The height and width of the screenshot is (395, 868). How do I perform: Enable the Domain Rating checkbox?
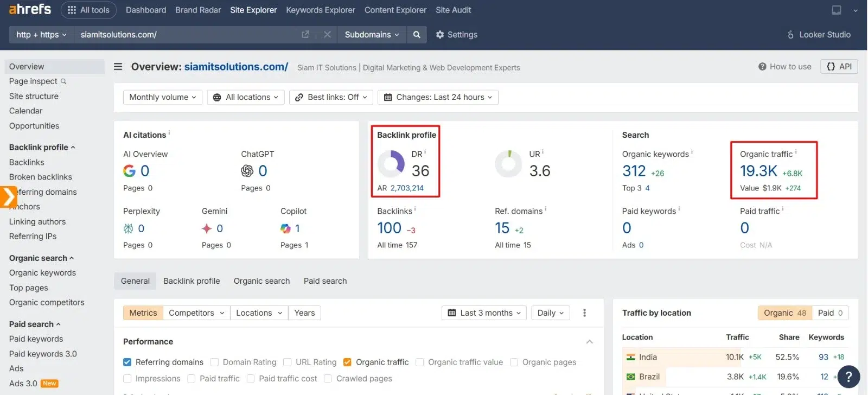(214, 362)
